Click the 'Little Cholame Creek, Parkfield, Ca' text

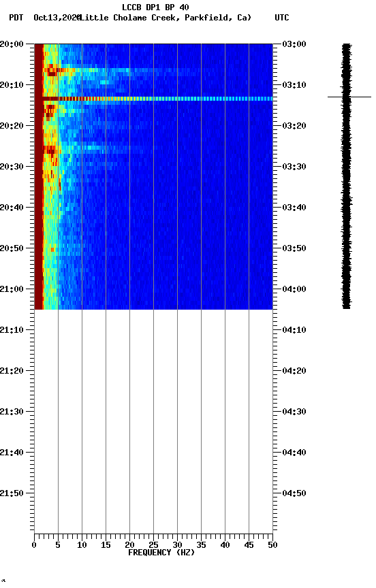[x=166, y=18]
